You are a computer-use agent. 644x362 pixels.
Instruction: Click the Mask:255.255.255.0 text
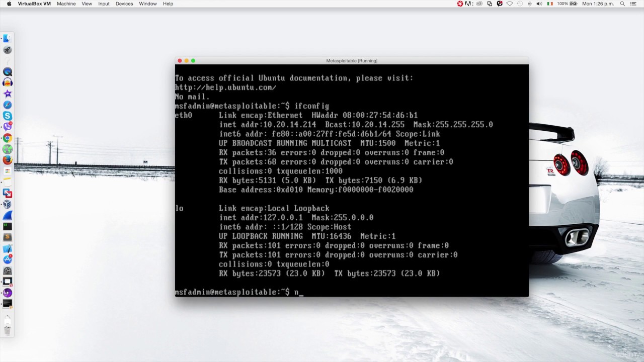coord(453,125)
